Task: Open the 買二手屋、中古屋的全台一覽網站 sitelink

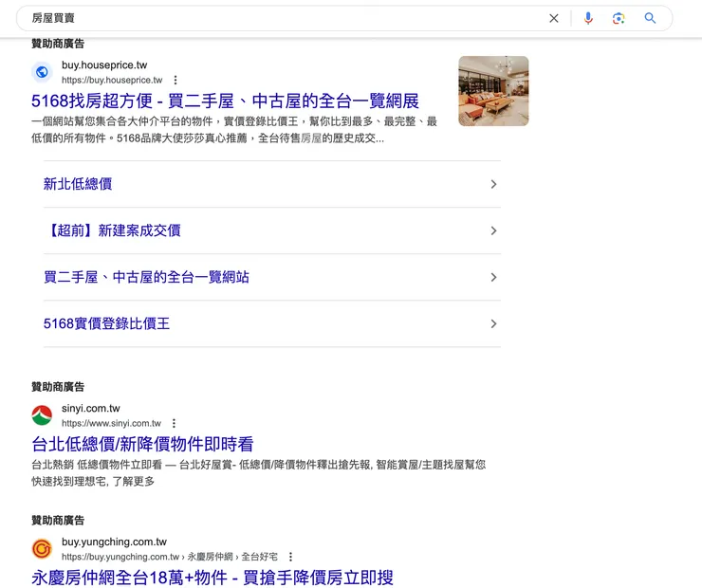Action: (146, 277)
